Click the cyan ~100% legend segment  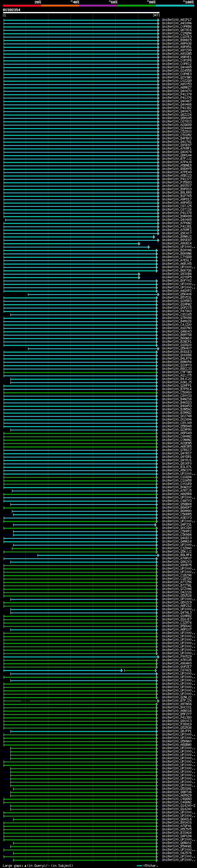[x=175, y=6]
